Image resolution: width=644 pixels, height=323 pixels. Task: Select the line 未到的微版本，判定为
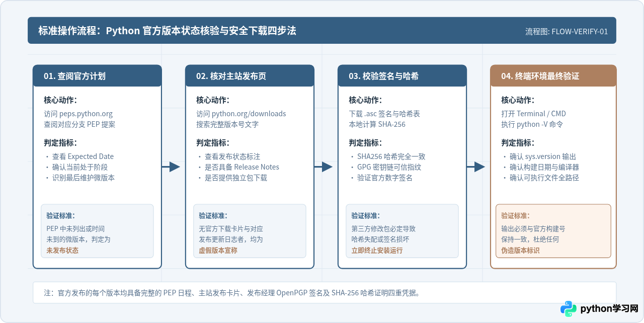pyautogui.click(x=78, y=239)
